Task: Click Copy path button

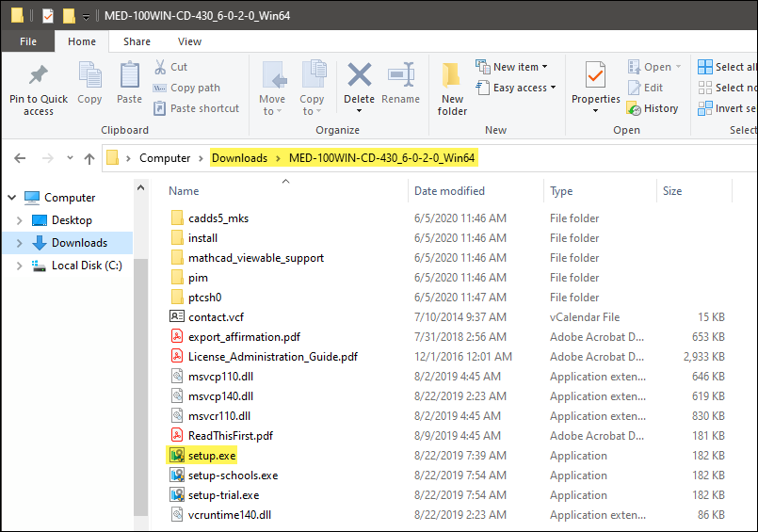Action: pos(186,88)
